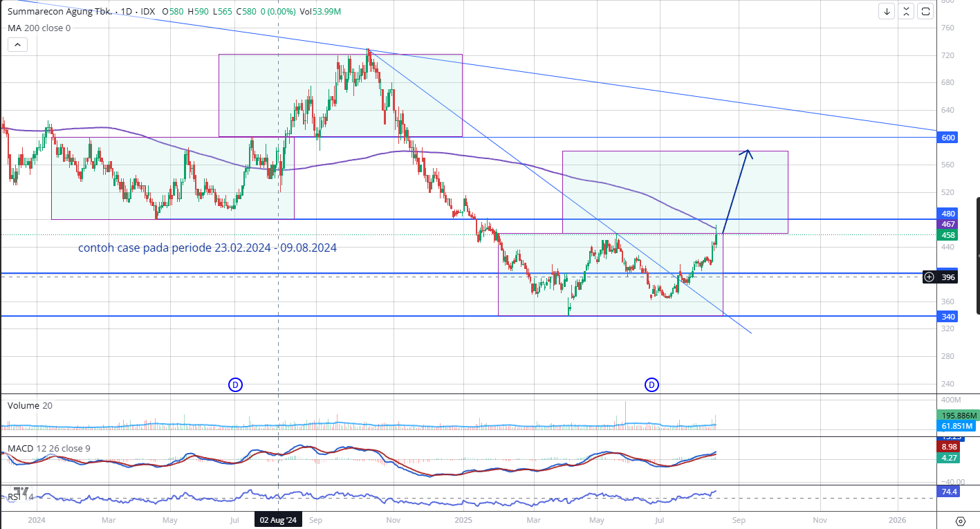Screen dimensions: 980x529
Task: Click the 74.4 RSI value label
Action: pos(948,492)
